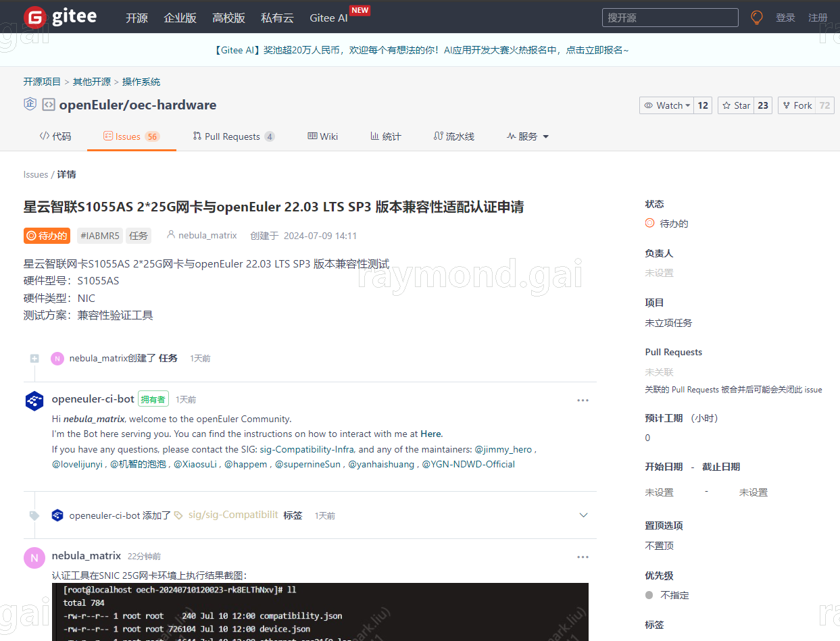
Task: Open more options for nebula_matrix comment
Action: 583,557
